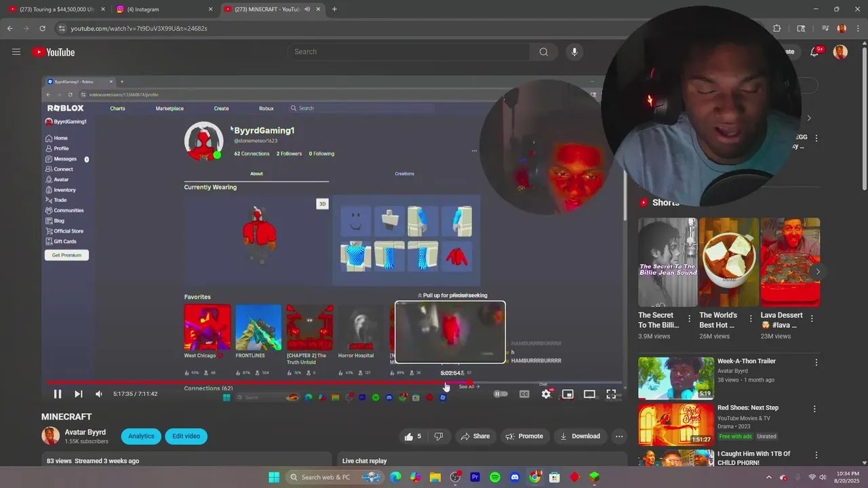The image size is (868, 488).
Task: Launch Spotify from the taskbar
Action: 495,477
